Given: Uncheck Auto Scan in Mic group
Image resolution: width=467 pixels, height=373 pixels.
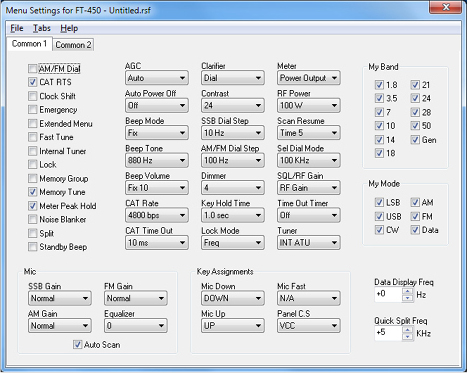Looking at the screenshot, I should point(77,345).
